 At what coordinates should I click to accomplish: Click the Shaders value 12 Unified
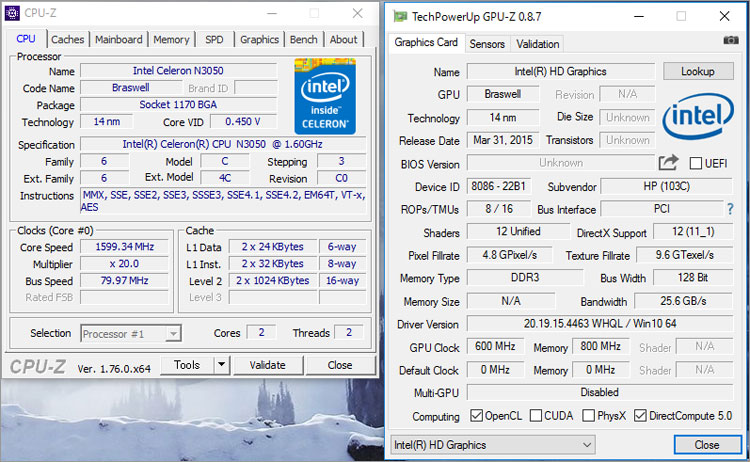pyautogui.click(x=518, y=231)
